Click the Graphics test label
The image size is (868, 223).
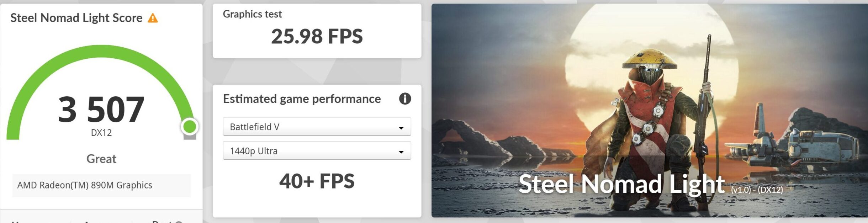click(x=252, y=14)
